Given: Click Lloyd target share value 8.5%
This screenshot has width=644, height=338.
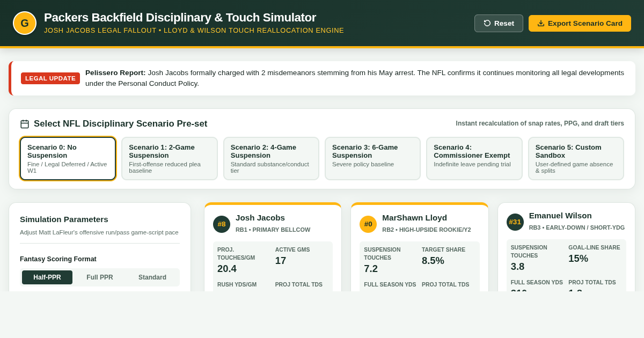Looking at the screenshot, I should pos(433,261).
